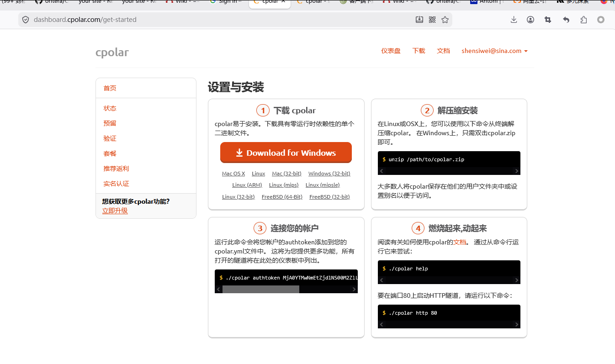This screenshot has width=615, height=364.
Task: Click the "./cpolar help" command text
Action: pos(408,269)
